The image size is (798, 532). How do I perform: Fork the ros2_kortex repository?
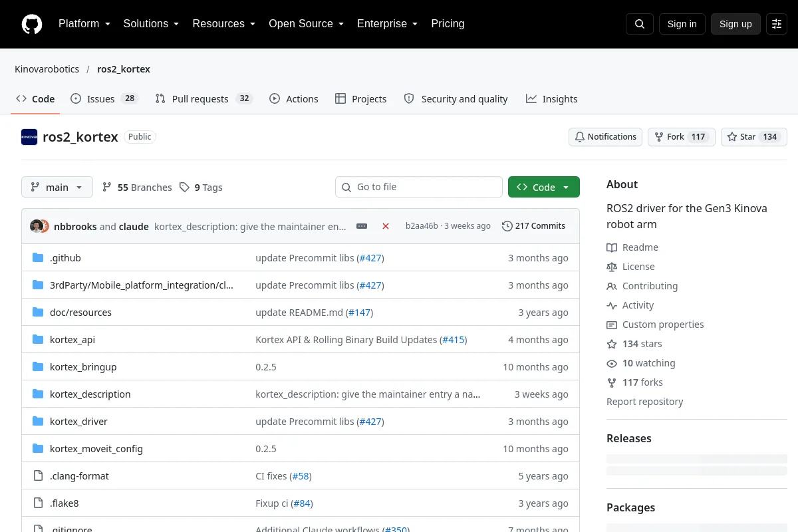coord(682,137)
